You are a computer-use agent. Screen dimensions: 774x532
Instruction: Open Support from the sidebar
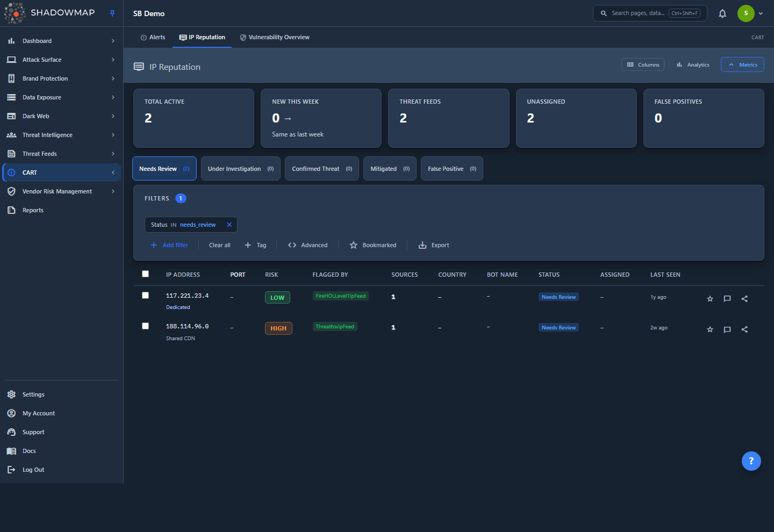click(60, 432)
